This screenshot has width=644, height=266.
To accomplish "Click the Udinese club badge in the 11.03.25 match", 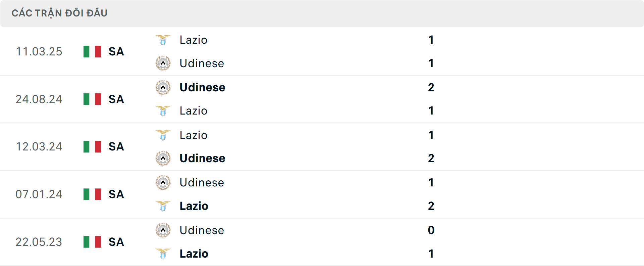I will point(163,63).
